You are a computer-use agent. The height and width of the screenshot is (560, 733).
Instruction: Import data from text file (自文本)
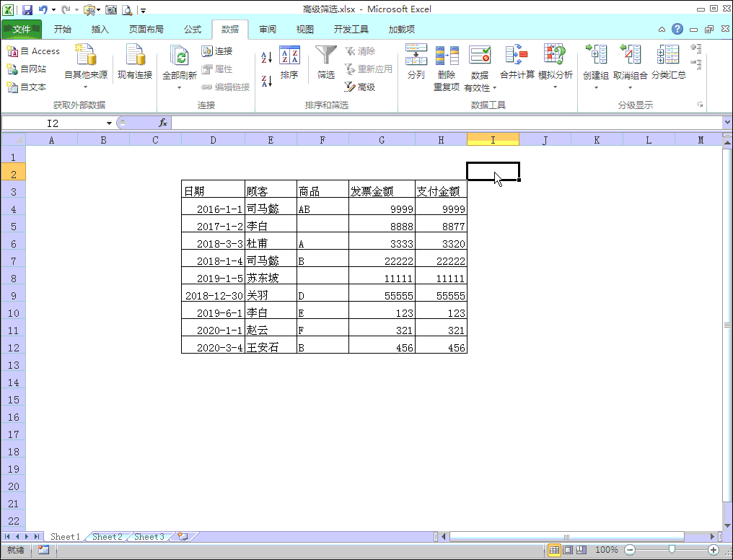tap(27, 87)
